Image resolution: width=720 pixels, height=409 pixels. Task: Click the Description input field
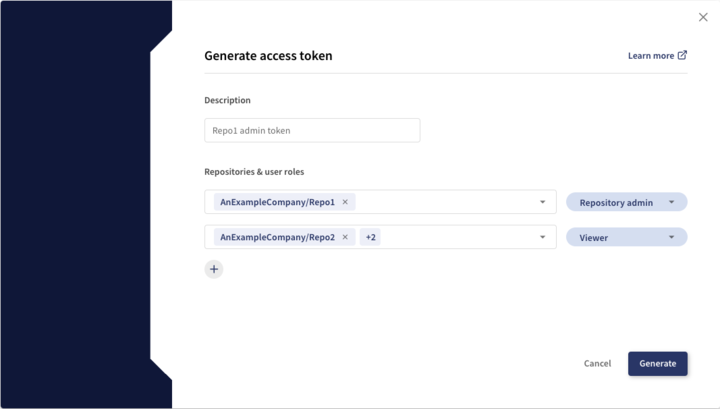point(312,130)
